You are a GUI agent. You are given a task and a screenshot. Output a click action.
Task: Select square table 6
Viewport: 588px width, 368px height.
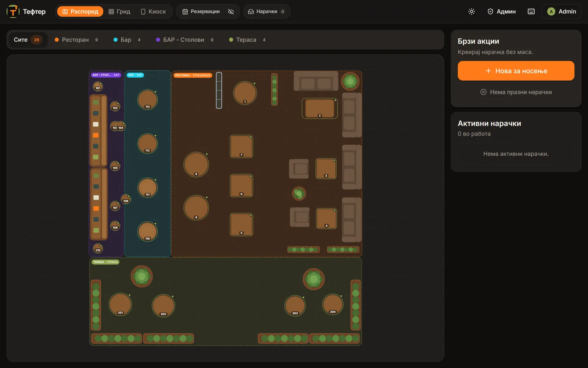pyautogui.click(x=241, y=185)
